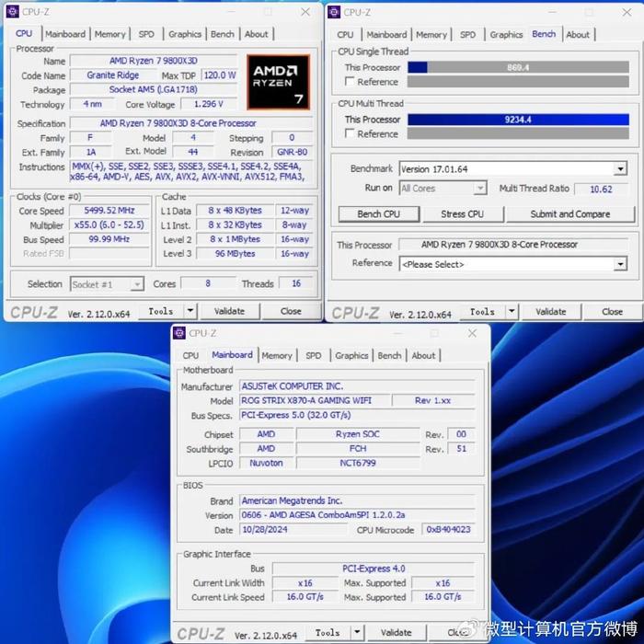644x644 pixels.
Task: Switch to CPU tab in Bench window
Action: 345,35
